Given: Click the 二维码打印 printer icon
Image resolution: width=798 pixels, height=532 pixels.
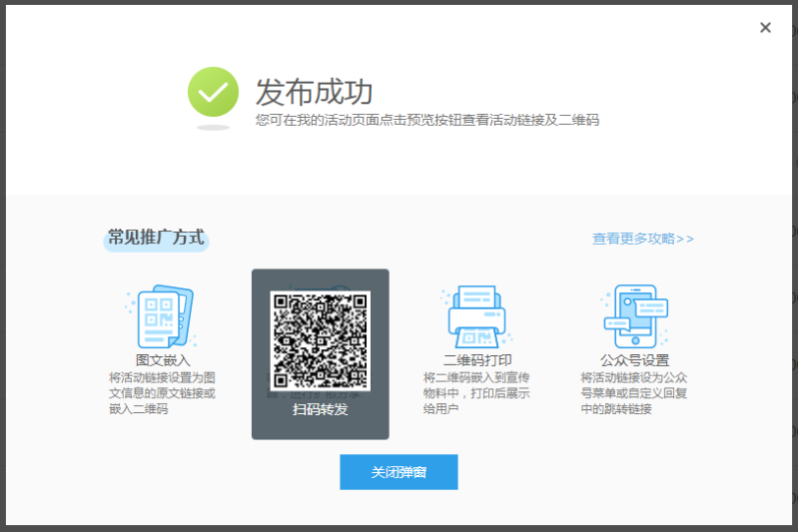Looking at the screenshot, I should pos(475,316).
